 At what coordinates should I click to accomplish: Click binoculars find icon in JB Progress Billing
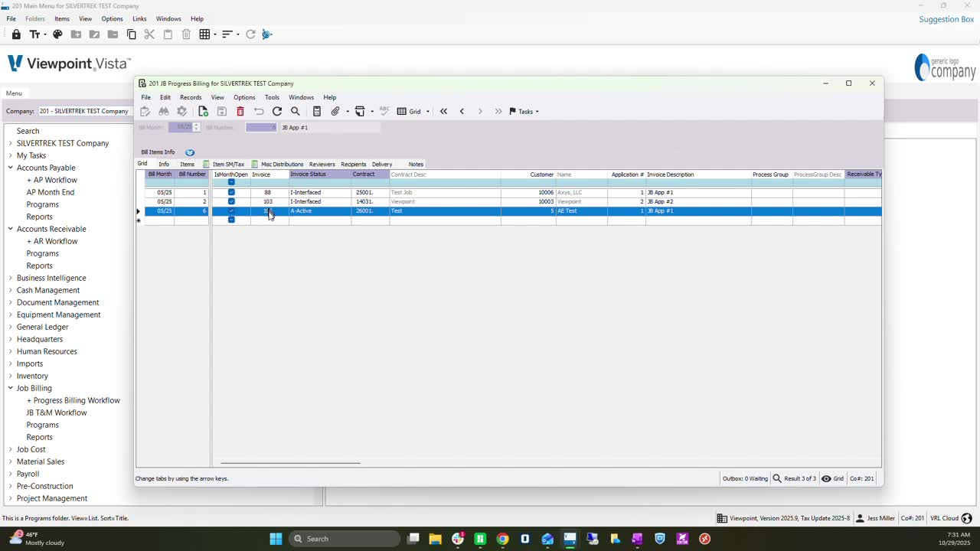pyautogui.click(x=163, y=112)
